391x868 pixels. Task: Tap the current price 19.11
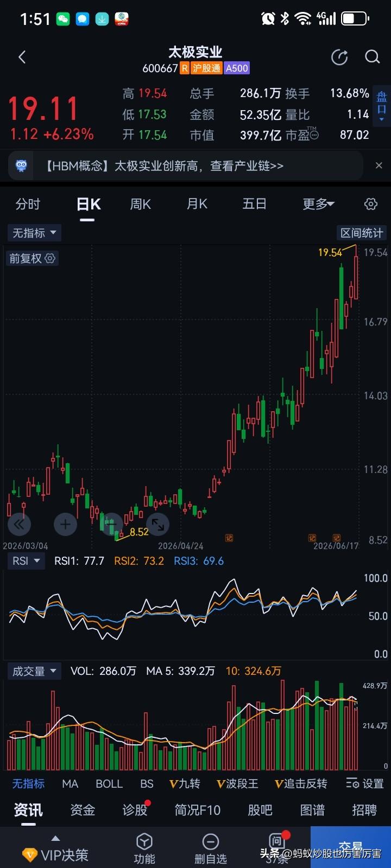click(43, 108)
